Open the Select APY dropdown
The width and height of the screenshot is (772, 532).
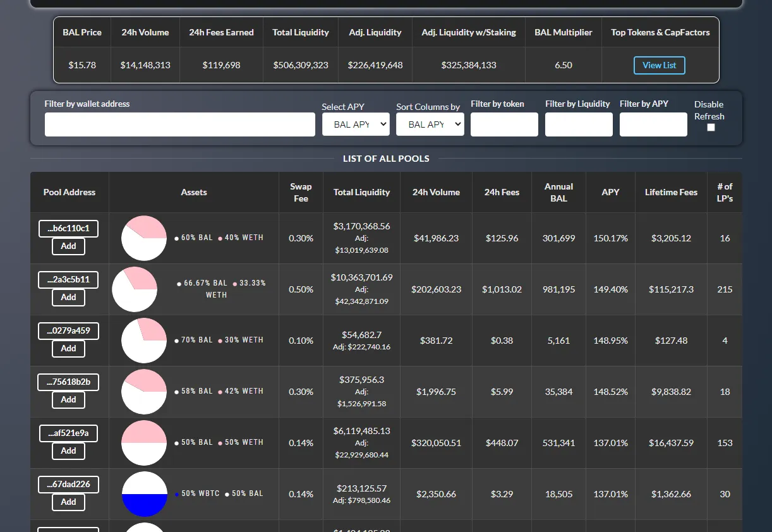click(x=356, y=124)
